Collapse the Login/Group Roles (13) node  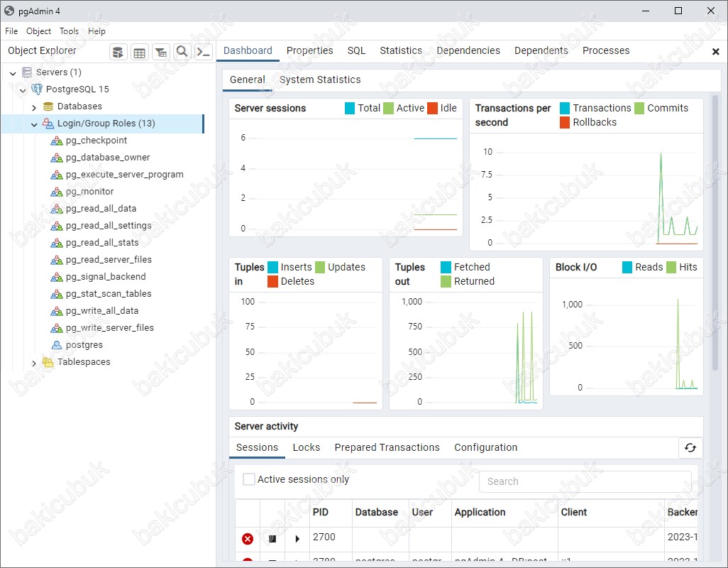[34, 124]
